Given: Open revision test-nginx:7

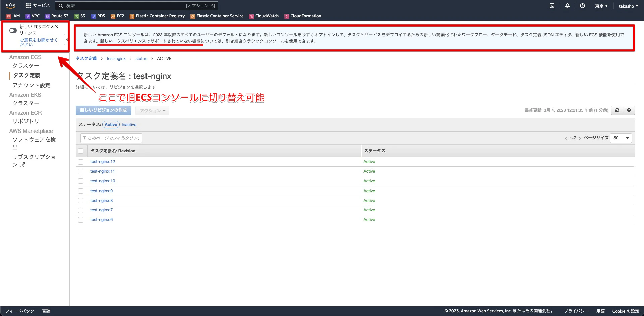Looking at the screenshot, I should coord(102,210).
